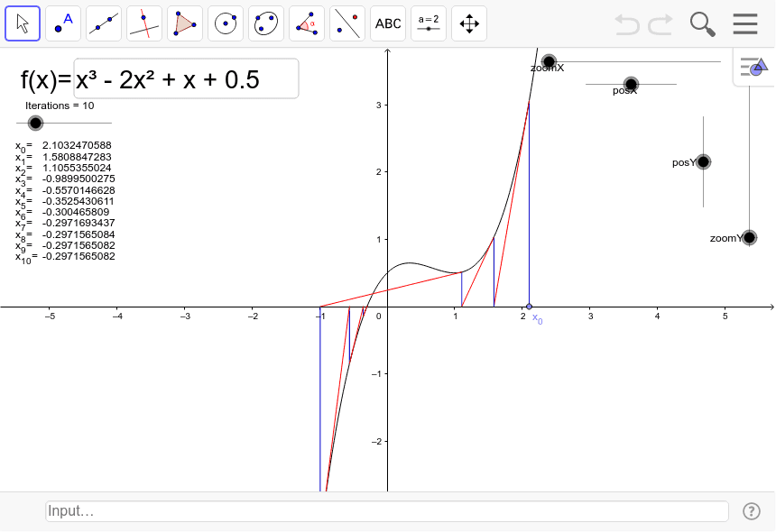Image resolution: width=776 pixels, height=532 pixels.
Task: Click the x4 value -0.5570146628
Action: (79, 190)
